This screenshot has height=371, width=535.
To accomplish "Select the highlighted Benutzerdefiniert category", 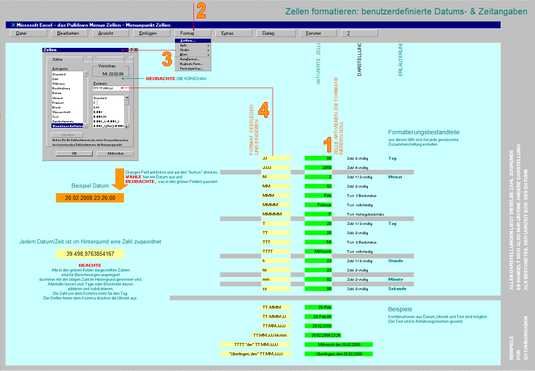I will tap(67, 126).
